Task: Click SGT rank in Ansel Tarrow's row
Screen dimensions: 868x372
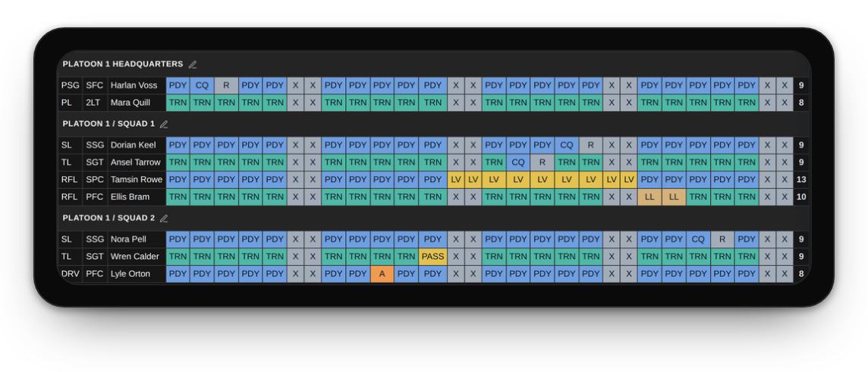Action: (95, 162)
